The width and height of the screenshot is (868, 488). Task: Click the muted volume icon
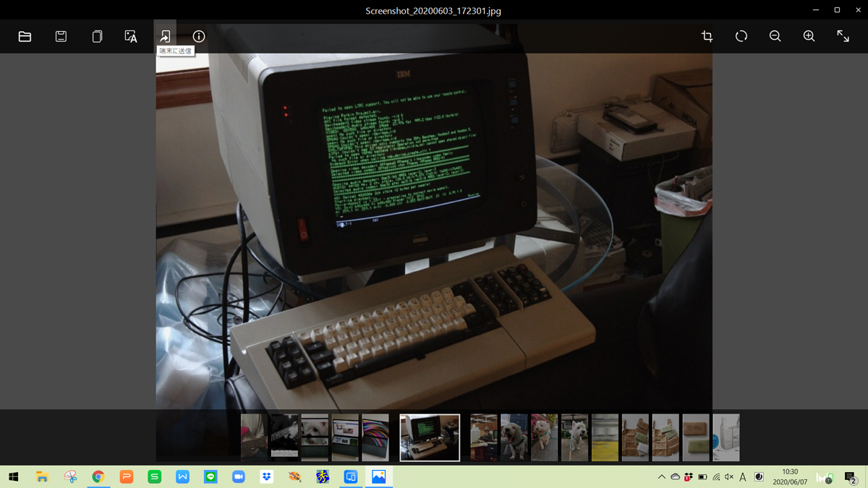tap(729, 477)
